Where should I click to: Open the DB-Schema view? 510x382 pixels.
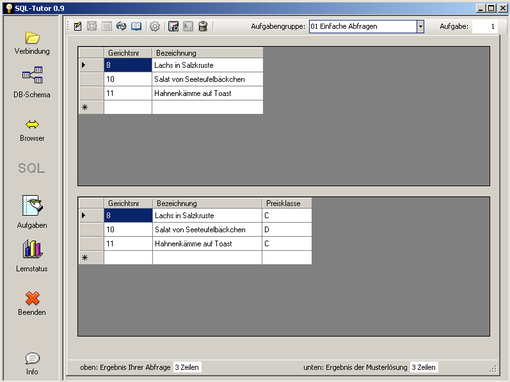tap(32, 75)
